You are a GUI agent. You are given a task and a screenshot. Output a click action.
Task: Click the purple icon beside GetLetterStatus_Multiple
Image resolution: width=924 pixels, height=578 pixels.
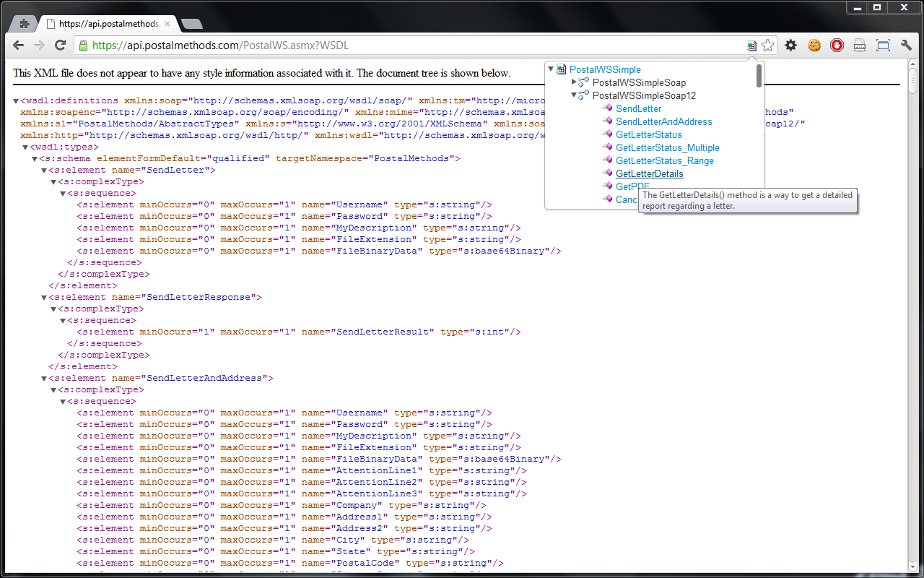click(608, 147)
